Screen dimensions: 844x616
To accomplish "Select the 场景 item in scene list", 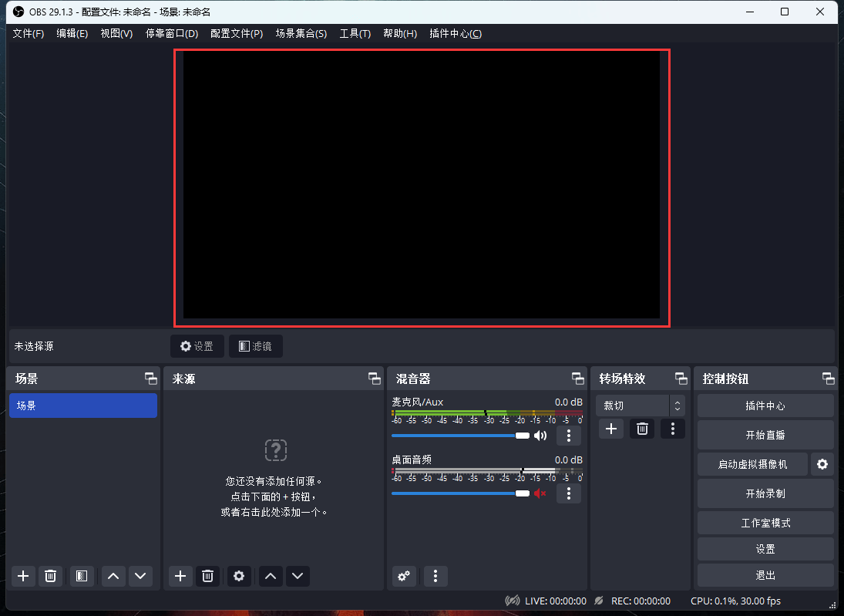I will 83,406.
